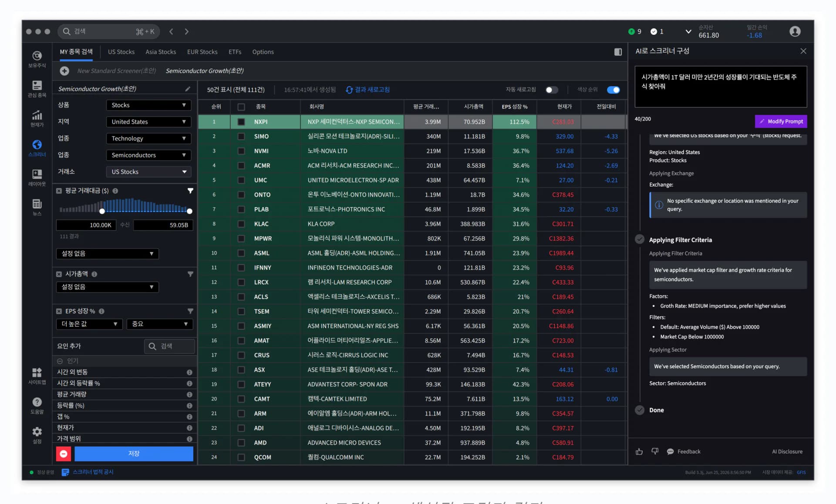Click the red delete screener button
836x504 pixels.
(64, 454)
